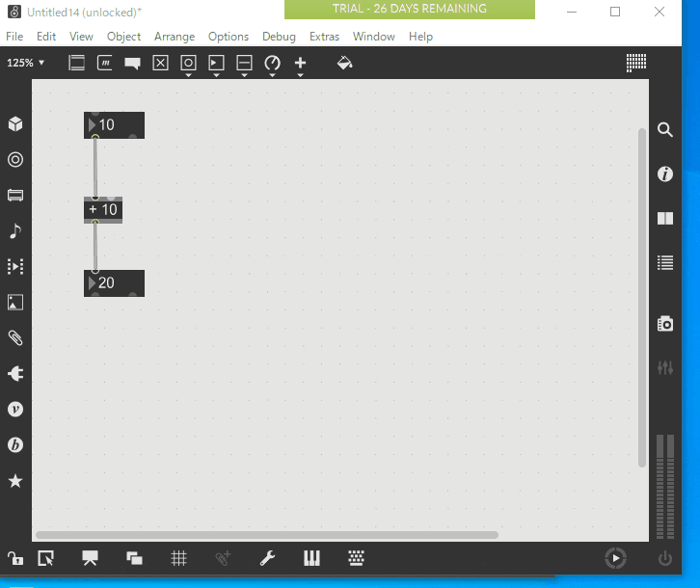
Task: Add a message box from toolbar
Action: [105, 63]
